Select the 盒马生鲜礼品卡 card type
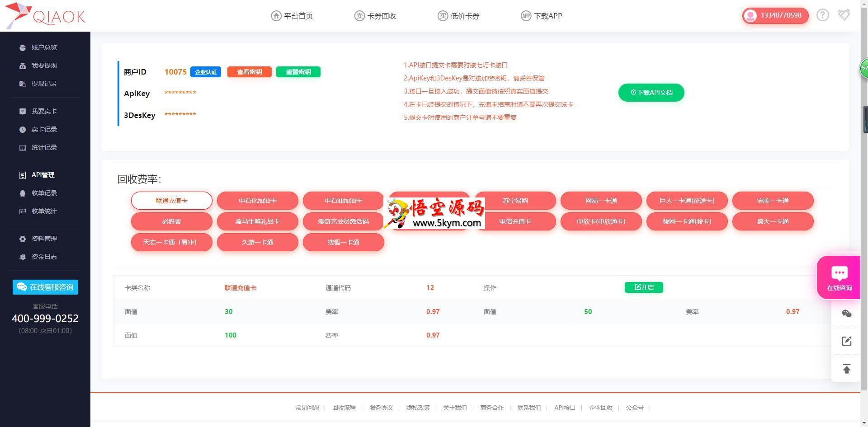Screen dimensions: 868x427 258,221
